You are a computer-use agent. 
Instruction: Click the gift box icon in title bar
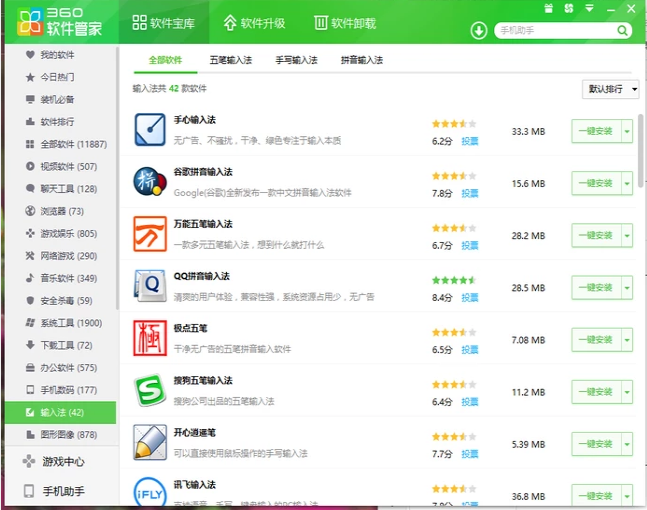[x=547, y=8]
